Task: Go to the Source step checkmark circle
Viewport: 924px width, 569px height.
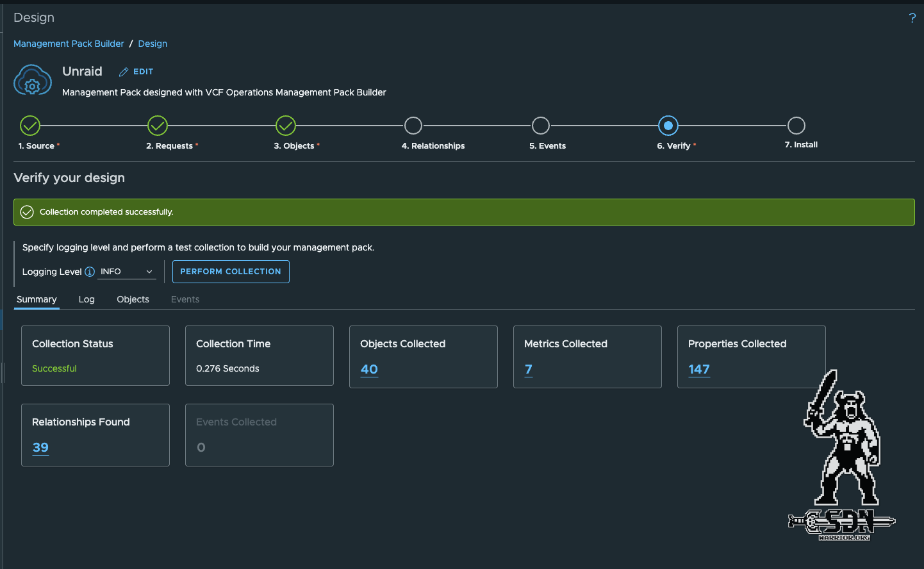Action: (x=30, y=126)
